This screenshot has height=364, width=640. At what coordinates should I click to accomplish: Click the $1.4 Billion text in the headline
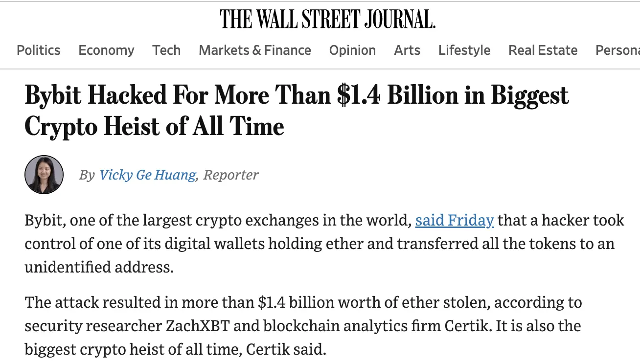[397, 95]
